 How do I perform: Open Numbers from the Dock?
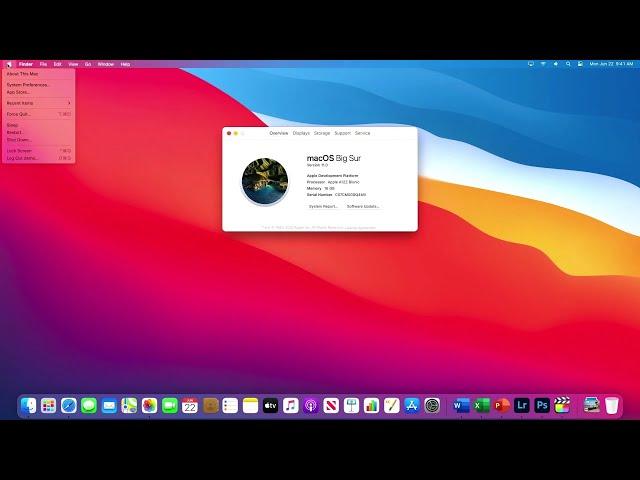(371, 405)
